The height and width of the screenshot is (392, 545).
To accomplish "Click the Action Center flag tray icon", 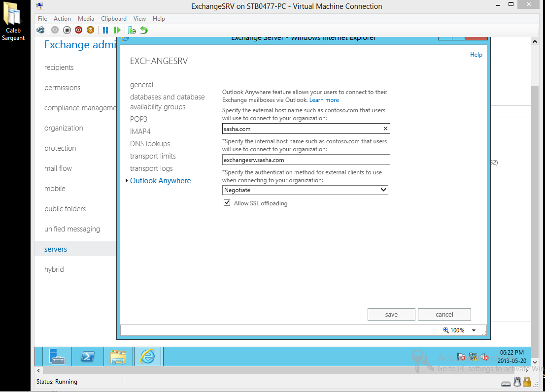I will point(461,357).
